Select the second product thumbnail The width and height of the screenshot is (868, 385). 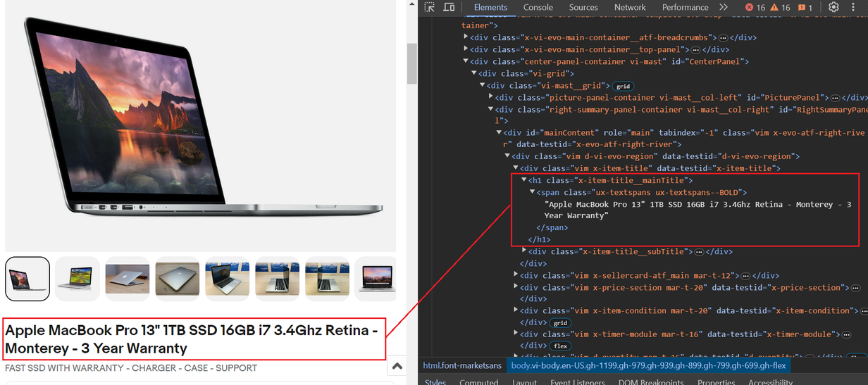[77, 279]
